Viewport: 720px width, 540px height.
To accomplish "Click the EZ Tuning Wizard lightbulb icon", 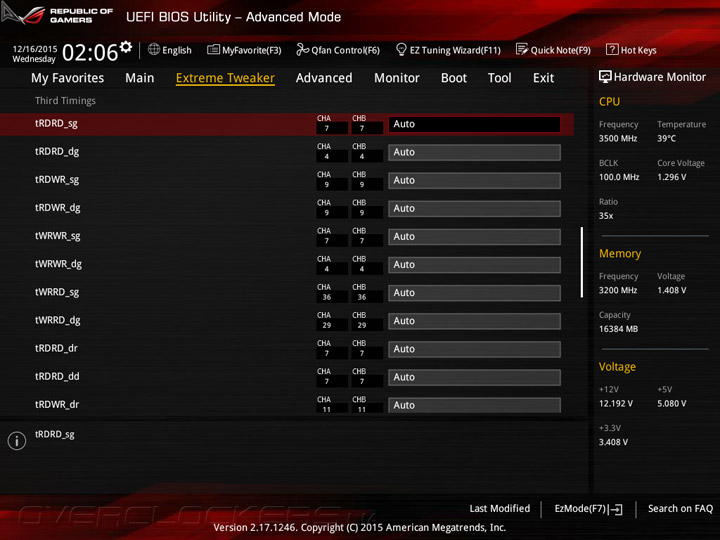I will coord(401,49).
